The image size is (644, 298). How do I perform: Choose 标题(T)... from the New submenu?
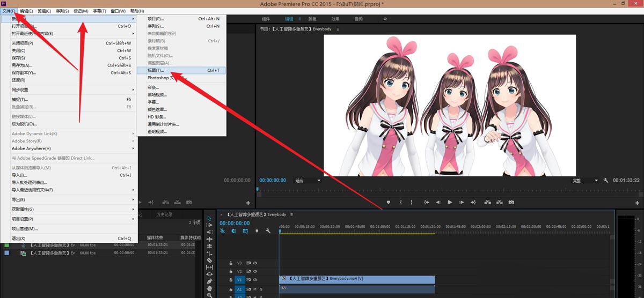181,70
